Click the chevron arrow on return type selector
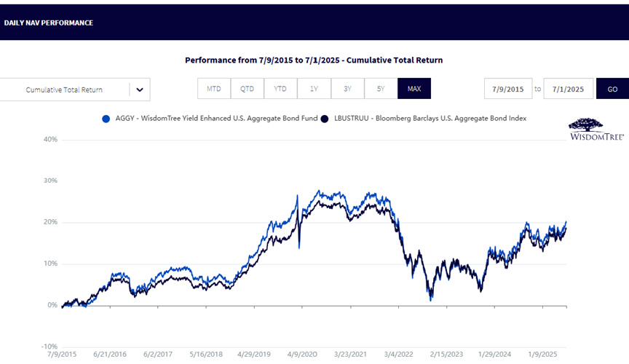Viewport: 629px width, 364px height. (140, 90)
